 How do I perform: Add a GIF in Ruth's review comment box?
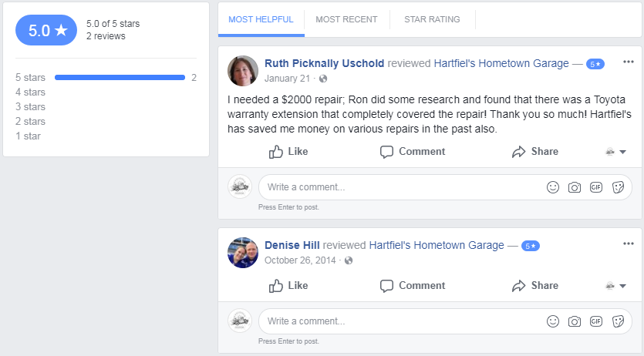tap(596, 187)
